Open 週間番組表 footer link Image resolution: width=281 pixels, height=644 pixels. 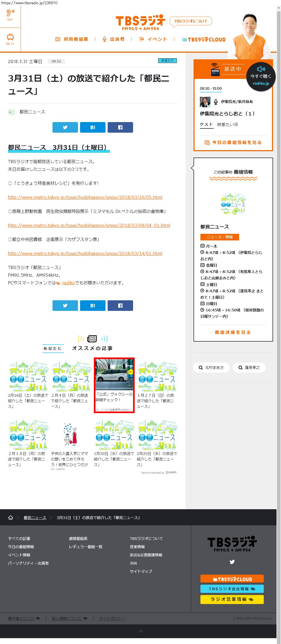(78, 539)
